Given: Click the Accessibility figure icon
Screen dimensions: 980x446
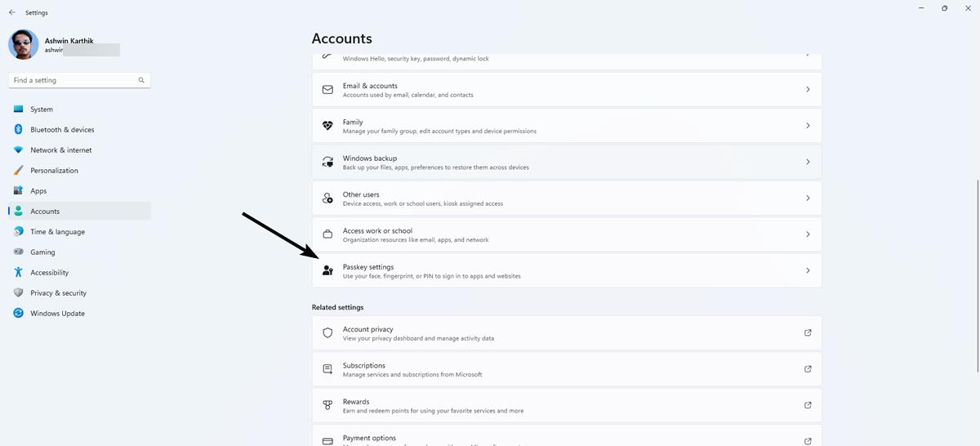Looking at the screenshot, I should pyautogui.click(x=18, y=273).
